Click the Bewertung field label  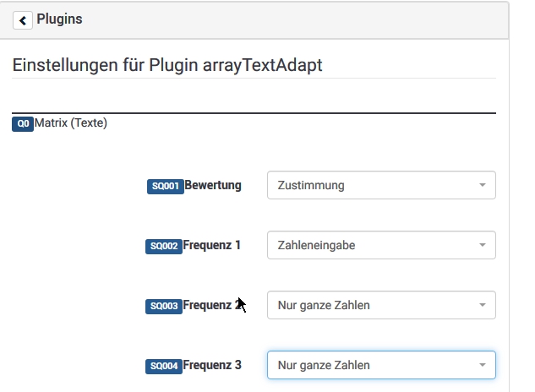[213, 185]
